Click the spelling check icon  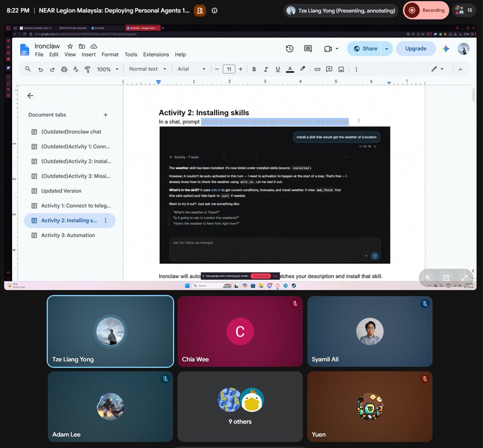point(76,69)
